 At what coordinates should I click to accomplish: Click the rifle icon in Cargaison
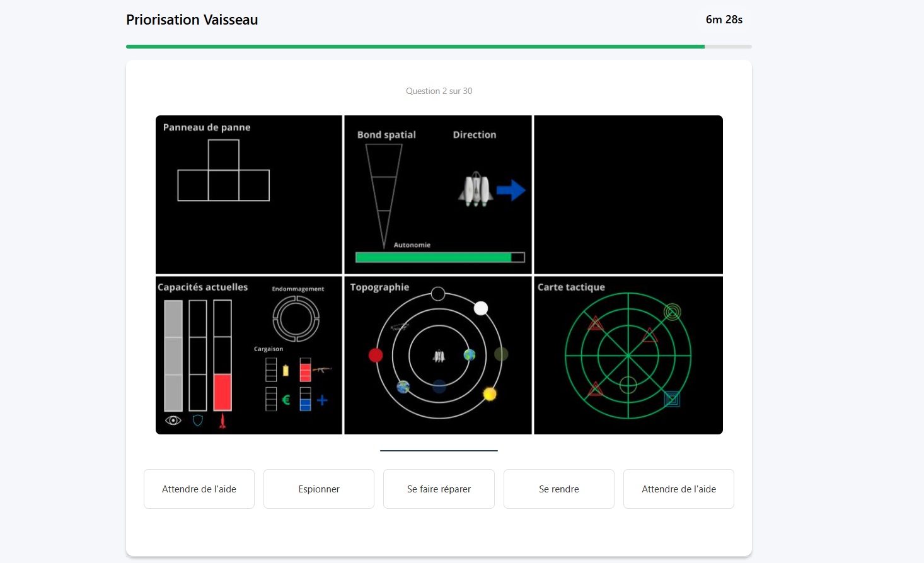coord(322,369)
